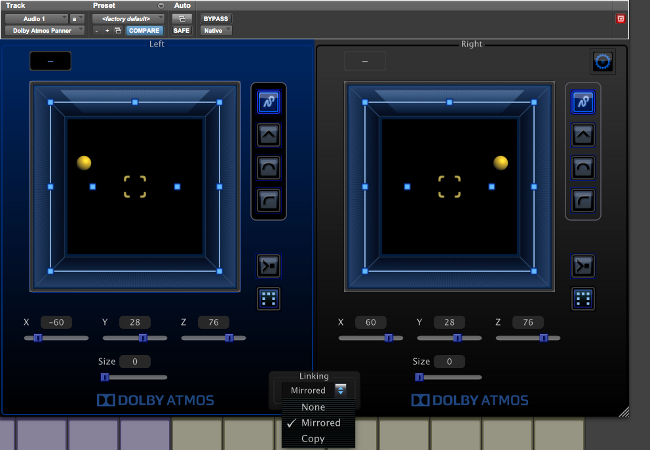Open the factory default preset dropdown
The width and height of the screenshot is (650, 450).
pyautogui.click(x=128, y=19)
